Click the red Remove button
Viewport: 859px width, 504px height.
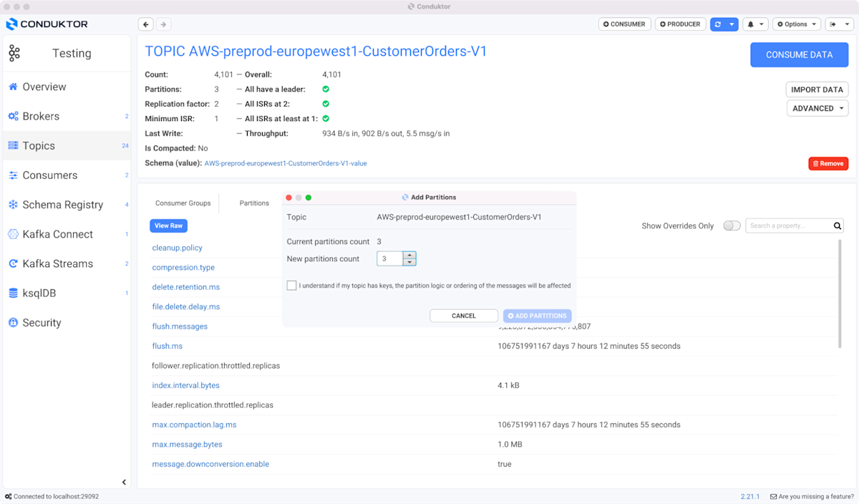coord(828,163)
